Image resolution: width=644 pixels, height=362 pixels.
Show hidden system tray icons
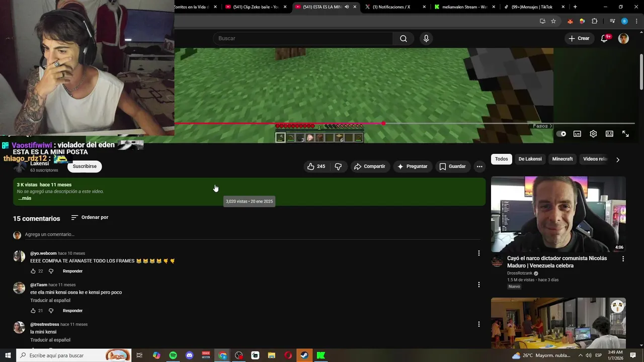(580, 355)
